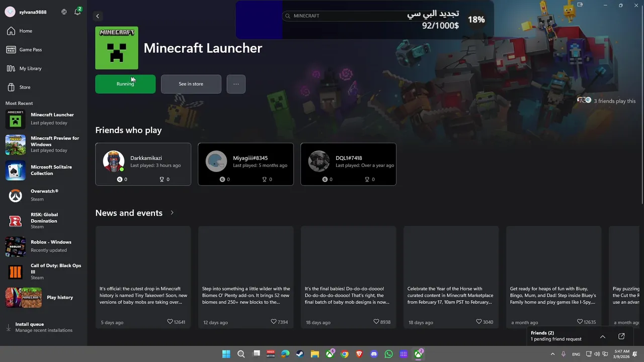Open the print/devices icon next to username

pyautogui.click(x=64, y=12)
